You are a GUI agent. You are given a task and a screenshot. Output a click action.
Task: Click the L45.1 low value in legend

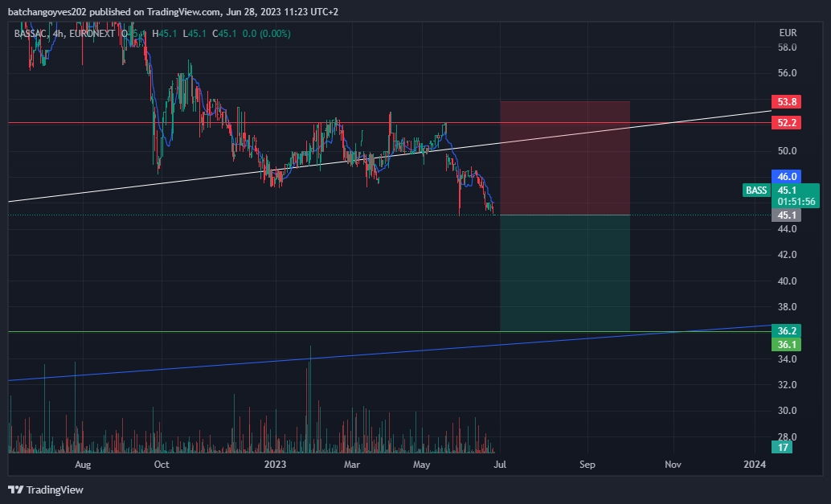point(194,34)
